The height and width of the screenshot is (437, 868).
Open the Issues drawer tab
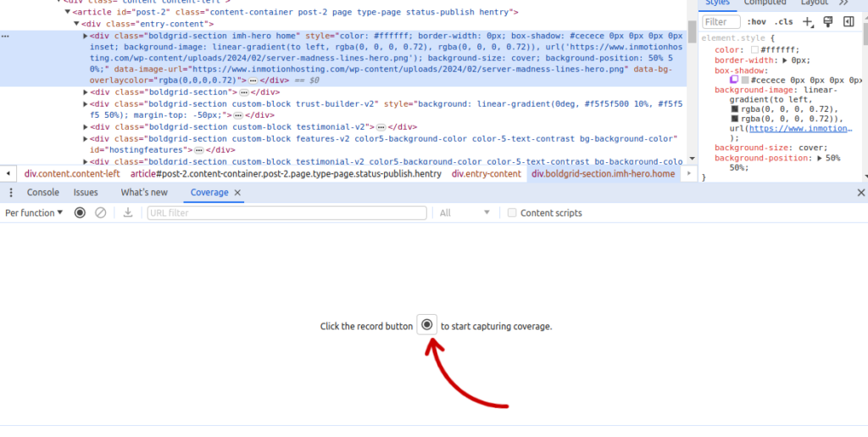[x=86, y=193]
